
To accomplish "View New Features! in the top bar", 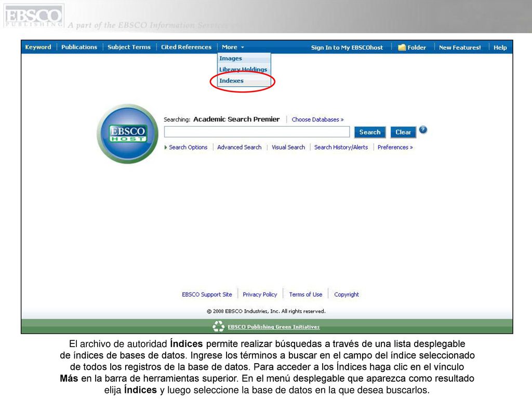I will [460, 47].
